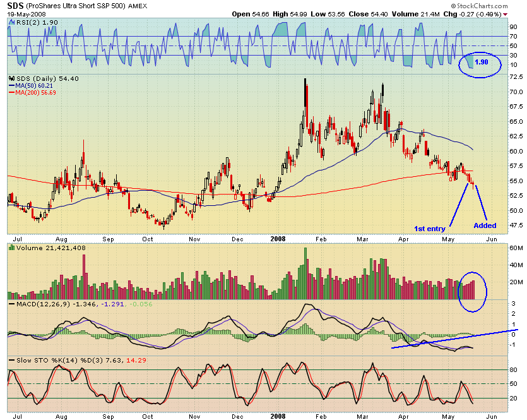Click the 80 level on the stochastic axis
Screen dimensions: 527x420
[513, 370]
